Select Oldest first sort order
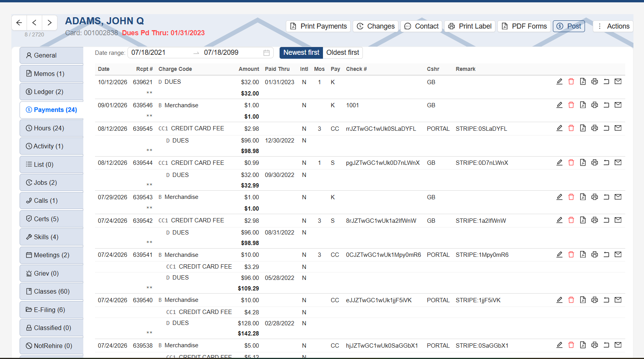This screenshot has width=644, height=359. [343, 52]
